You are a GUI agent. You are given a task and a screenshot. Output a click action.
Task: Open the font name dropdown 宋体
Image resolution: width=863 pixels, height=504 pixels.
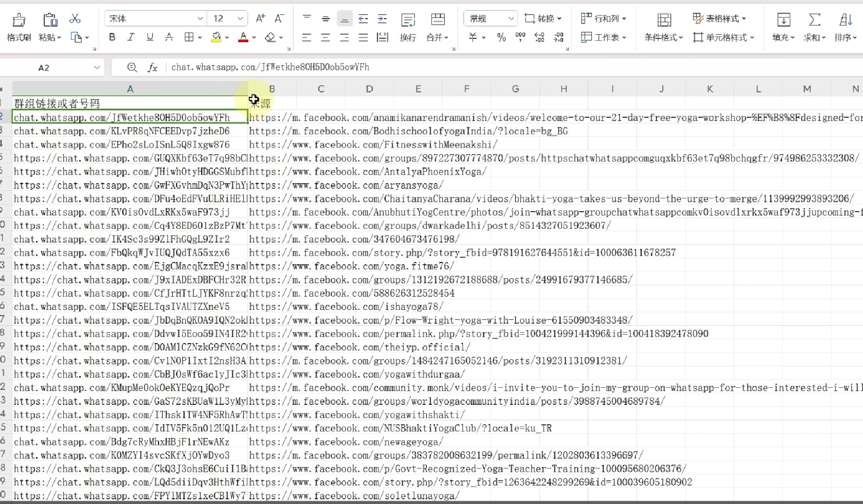200,19
